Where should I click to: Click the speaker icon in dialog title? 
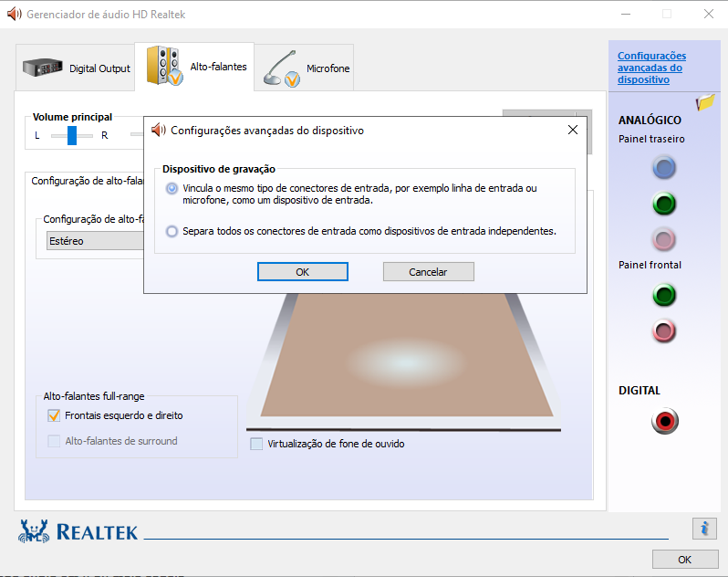159,130
